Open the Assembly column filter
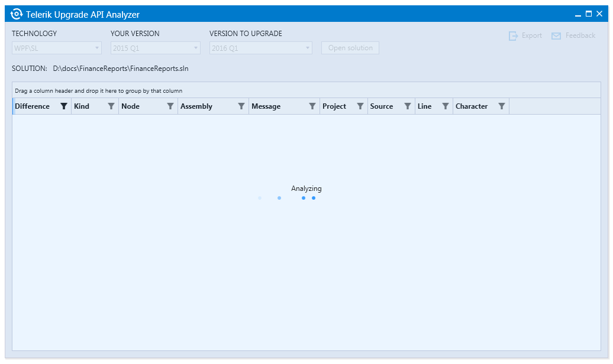The width and height of the screenshot is (613, 364). [241, 106]
